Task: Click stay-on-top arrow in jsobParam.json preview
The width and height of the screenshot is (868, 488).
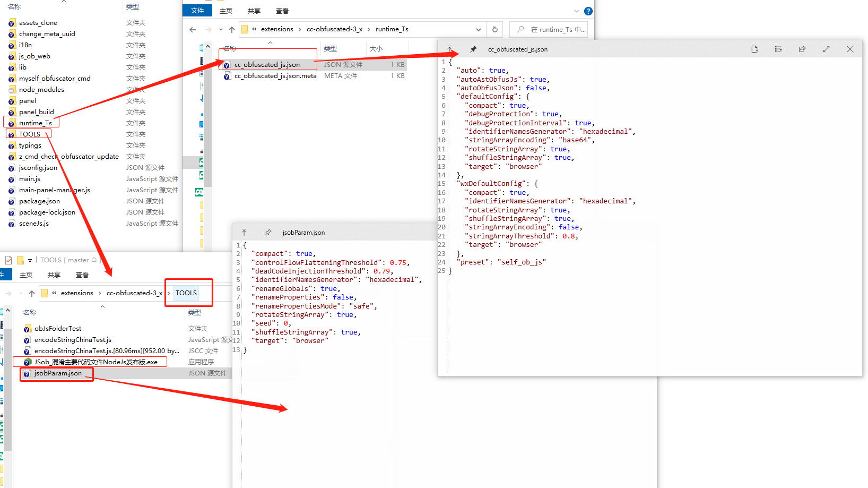Action: (244, 233)
